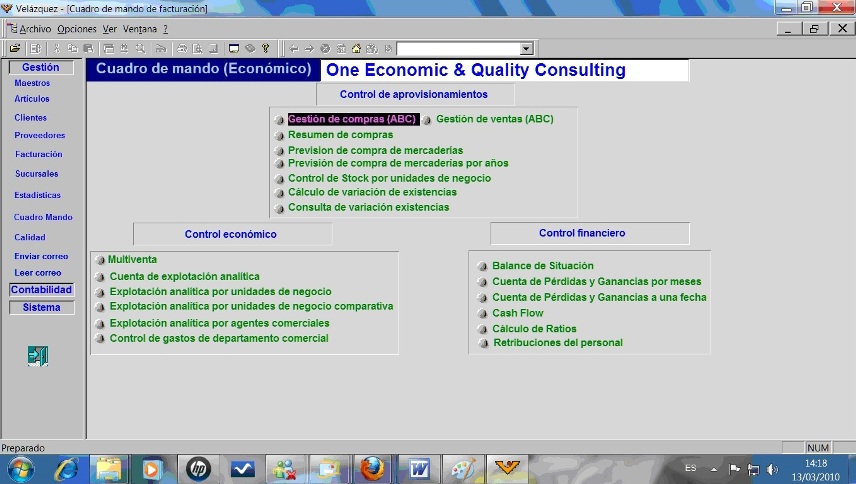Open Windows Media Player taskbar icon
The height and width of the screenshot is (484, 856).
click(x=152, y=469)
